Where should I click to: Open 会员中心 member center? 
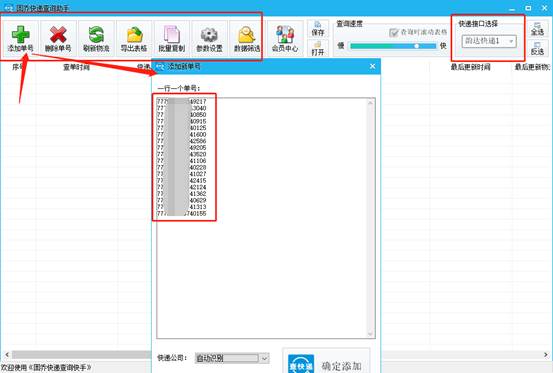tap(285, 38)
